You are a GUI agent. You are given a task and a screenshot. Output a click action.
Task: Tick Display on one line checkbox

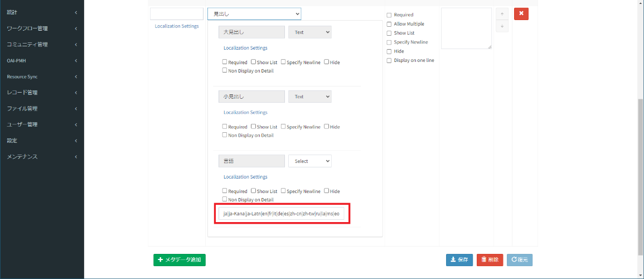pyautogui.click(x=389, y=60)
